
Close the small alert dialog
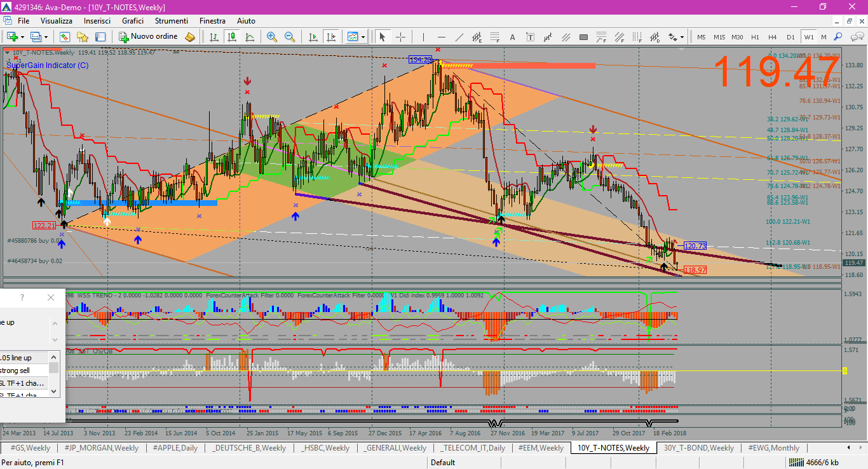pyautogui.click(x=51, y=297)
